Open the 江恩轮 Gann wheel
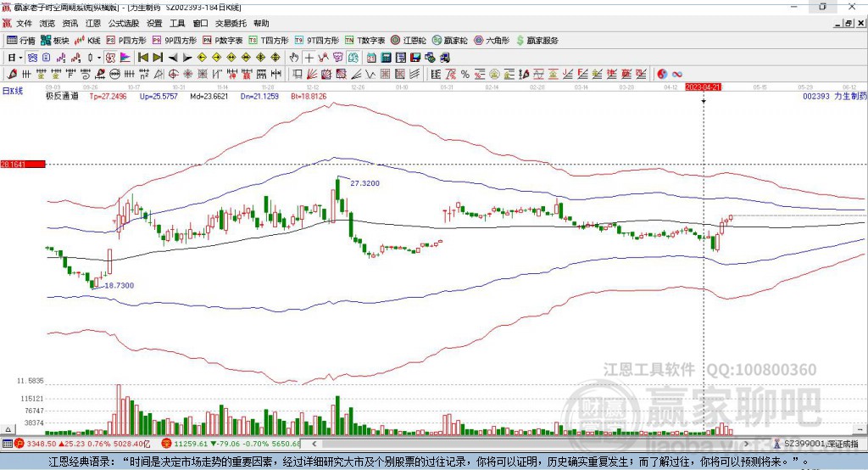 pos(409,41)
